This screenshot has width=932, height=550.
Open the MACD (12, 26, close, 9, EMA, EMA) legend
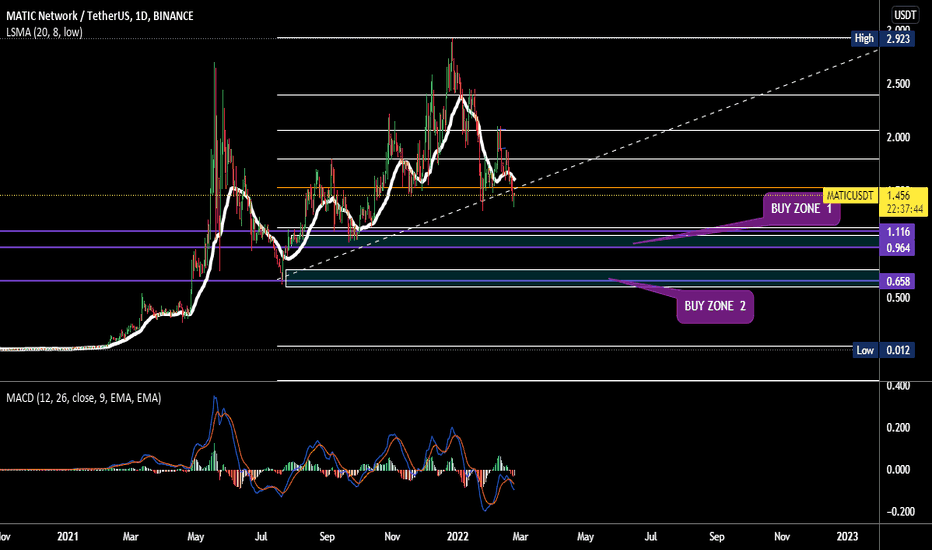84,398
